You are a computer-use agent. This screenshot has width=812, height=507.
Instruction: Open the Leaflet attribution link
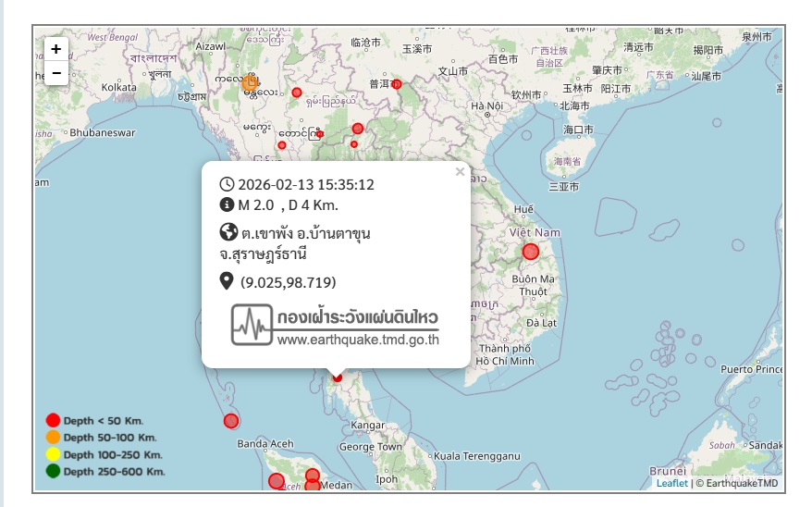coord(671,483)
